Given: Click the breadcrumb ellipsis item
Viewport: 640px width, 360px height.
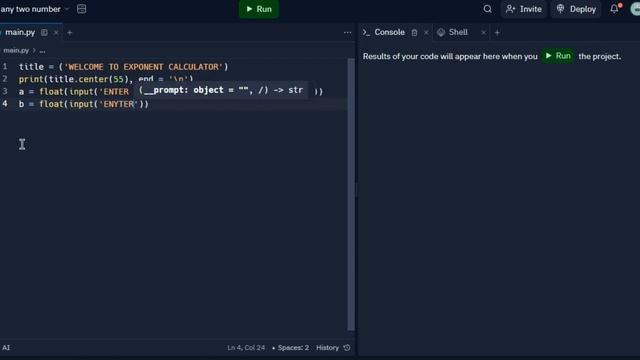Looking at the screenshot, I should [42, 51].
